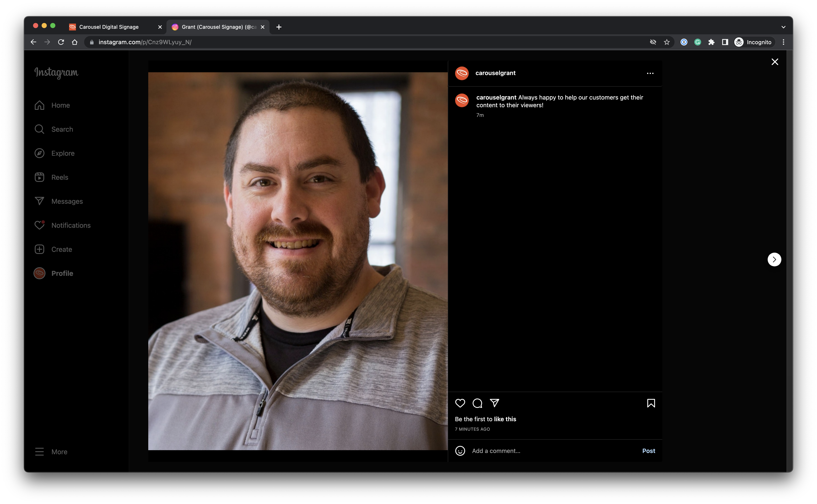Click the 7m caption timestamp
817x504 pixels.
coord(480,115)
